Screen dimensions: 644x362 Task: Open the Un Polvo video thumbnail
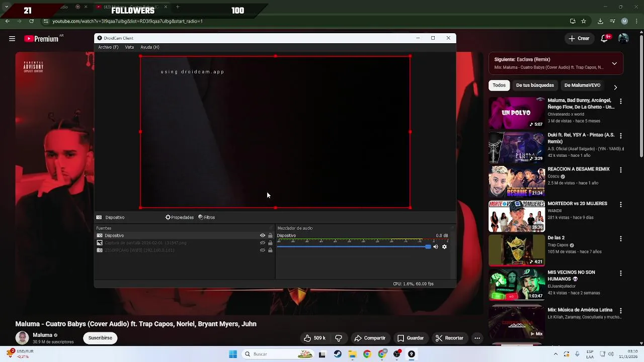pos(517,113)
